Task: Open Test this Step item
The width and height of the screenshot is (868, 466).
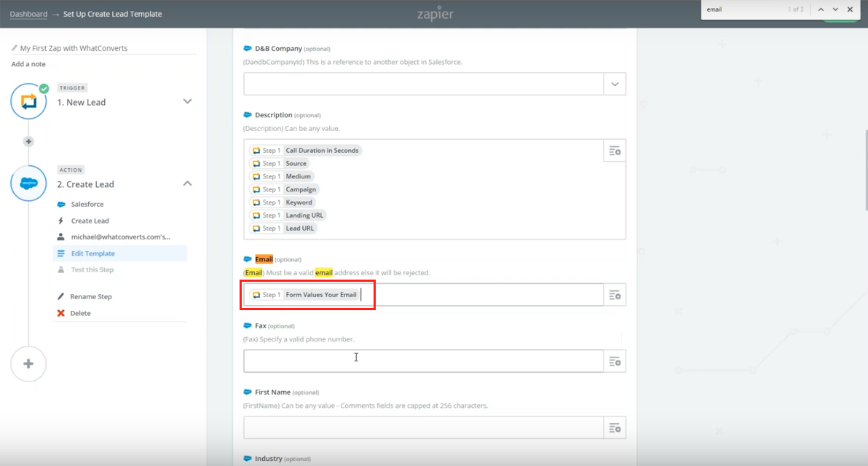Action: (92, 269)
